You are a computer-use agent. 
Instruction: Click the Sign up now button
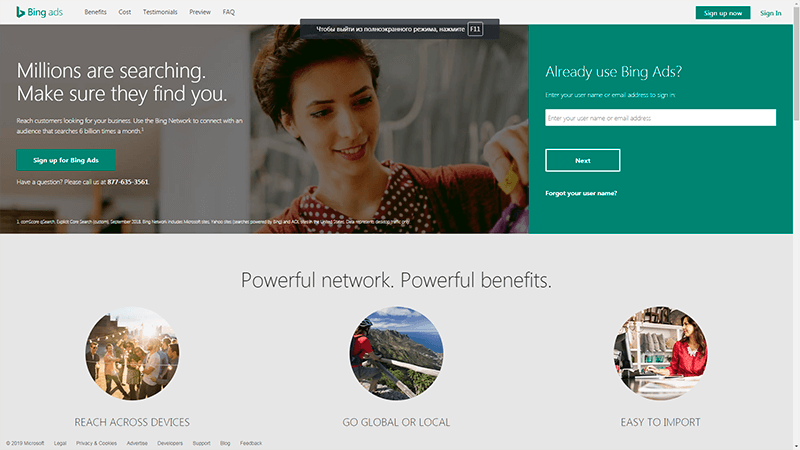(x=723, y=13)
